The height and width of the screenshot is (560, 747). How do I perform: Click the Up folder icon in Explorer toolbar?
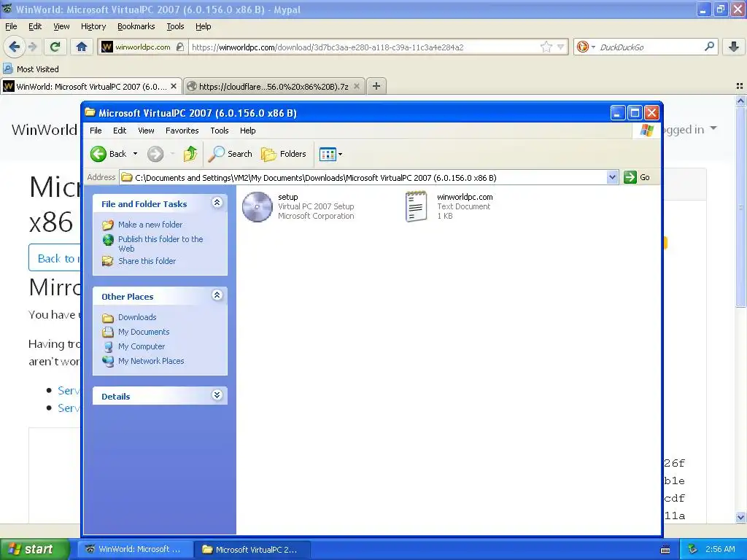tap(190, 154)
